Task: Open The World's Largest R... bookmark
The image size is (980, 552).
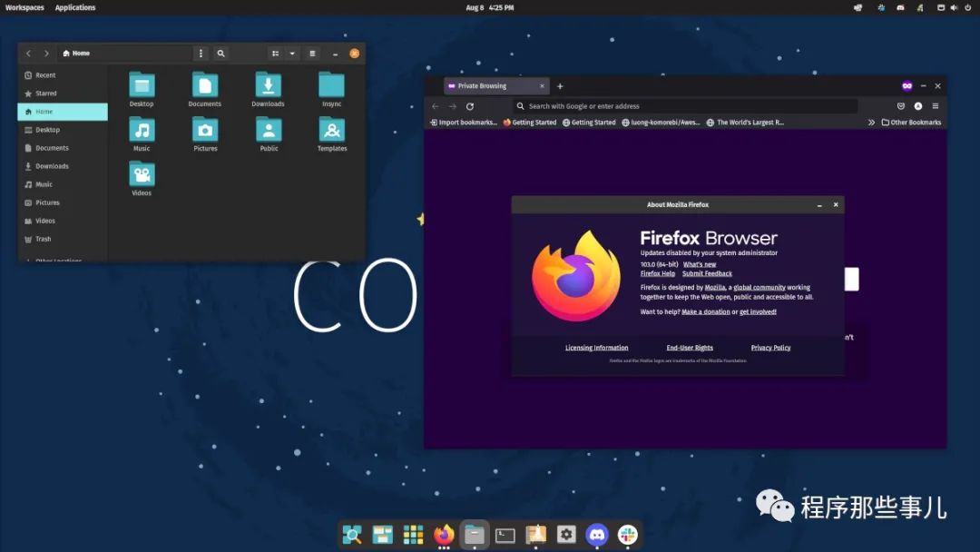Action: (x=745, y=123)
